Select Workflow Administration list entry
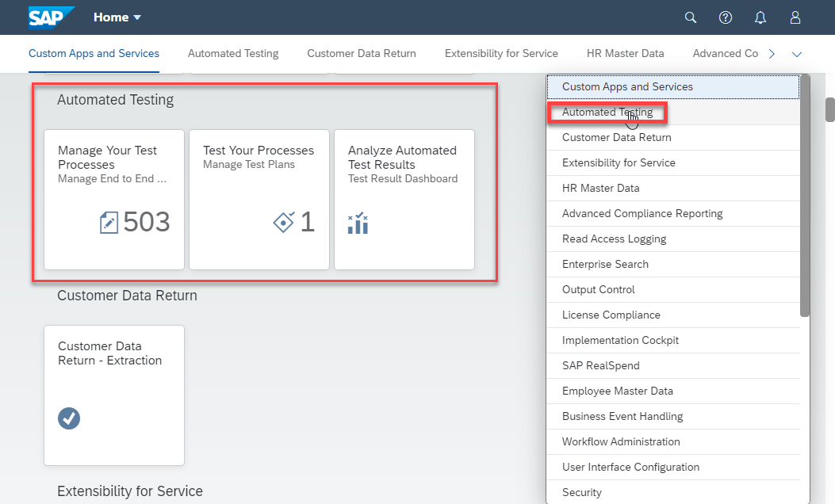 pyautogui.click(x=673, y=441)
